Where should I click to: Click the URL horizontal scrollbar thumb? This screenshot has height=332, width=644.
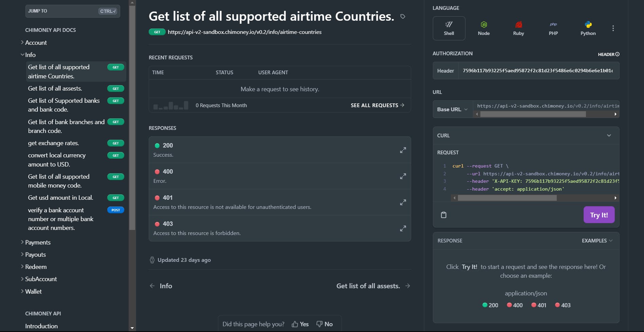tap(533, 114)
